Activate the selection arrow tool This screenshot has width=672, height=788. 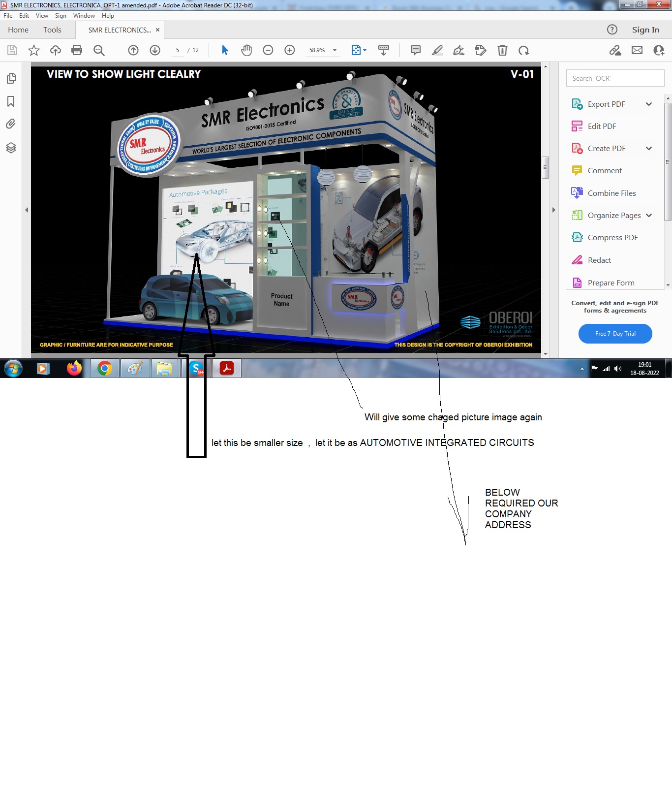(x=225, y=50)
